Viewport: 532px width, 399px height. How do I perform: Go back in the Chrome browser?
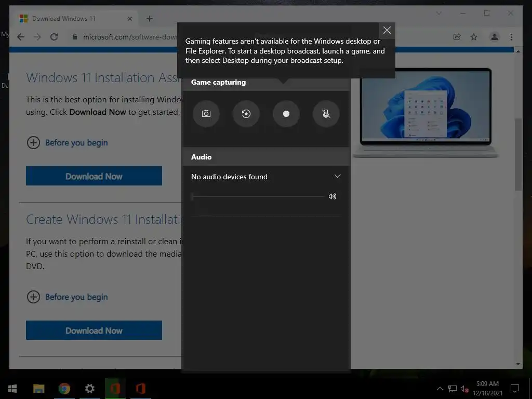click(x=21, y=37)
